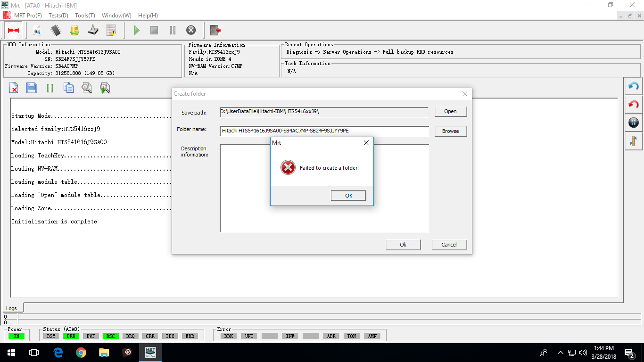
Task: Launch Microsoft Edge from taskbar
Action: (58, 352)
